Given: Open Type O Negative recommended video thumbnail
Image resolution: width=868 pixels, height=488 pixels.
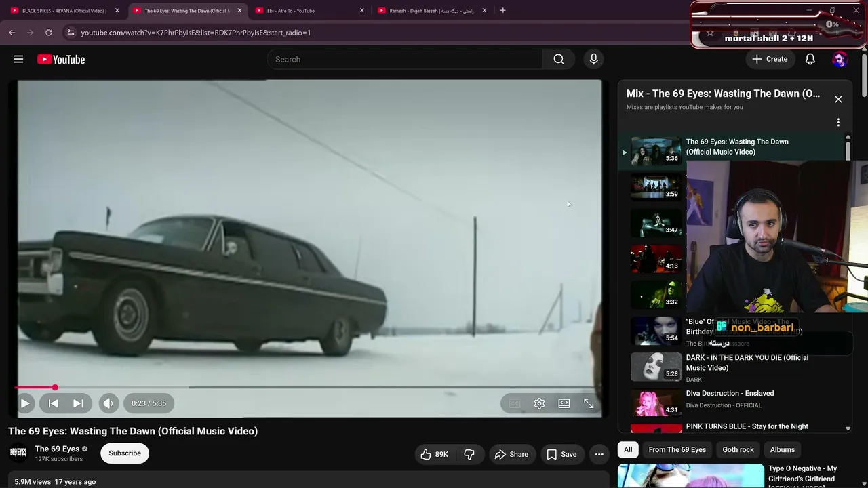Looking at the screenshot, I should [x=690, y=476].
